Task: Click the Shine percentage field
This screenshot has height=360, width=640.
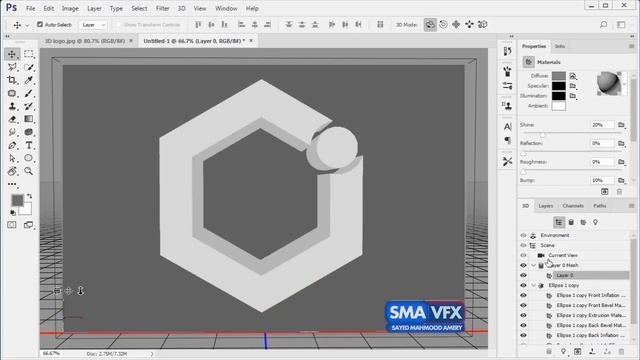Action: [602, 124]
